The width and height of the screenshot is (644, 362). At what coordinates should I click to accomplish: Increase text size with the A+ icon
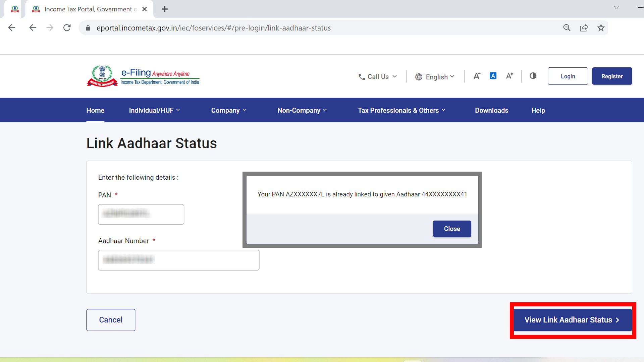click(x=509, y=76)
